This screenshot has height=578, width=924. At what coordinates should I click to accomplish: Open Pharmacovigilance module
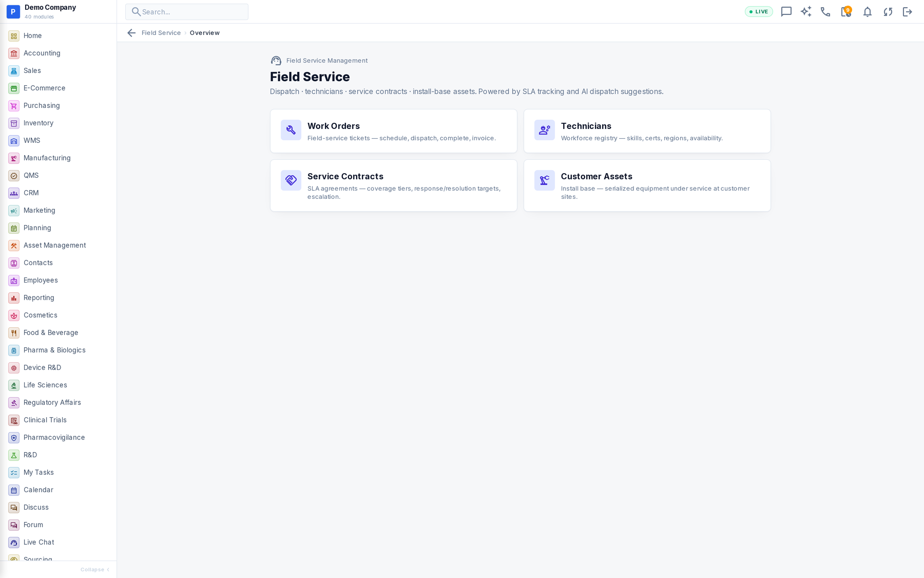pyautogui.click(x=58, y=437)
